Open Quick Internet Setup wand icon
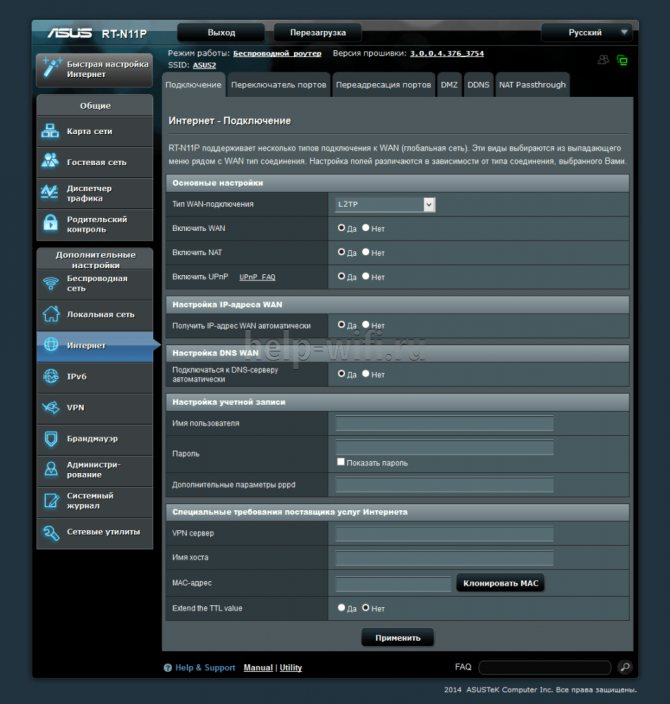Image resolution: width=670 pixels, height=704 pixels. 51,68
